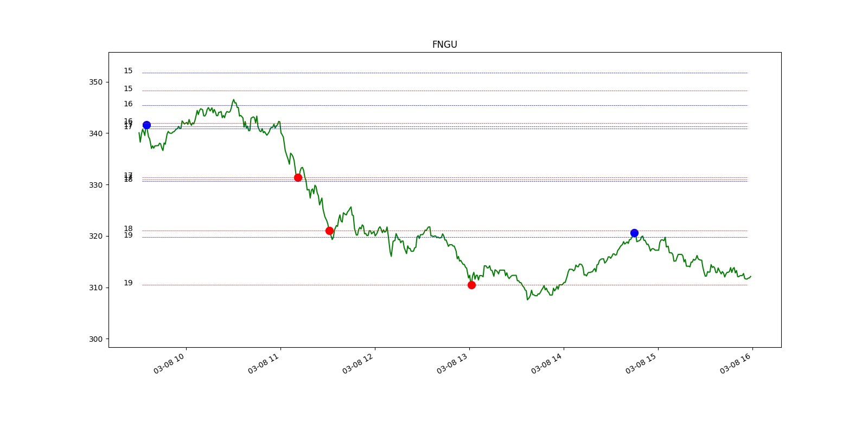Click the y-axis label 300
The height and width of the screenshot is (434, 868).
coord(95,339)
